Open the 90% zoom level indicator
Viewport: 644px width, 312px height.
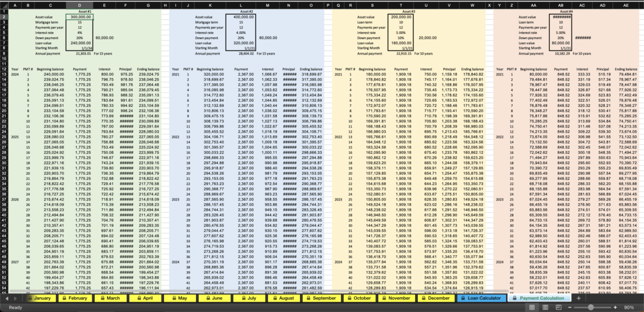point(629,308)
